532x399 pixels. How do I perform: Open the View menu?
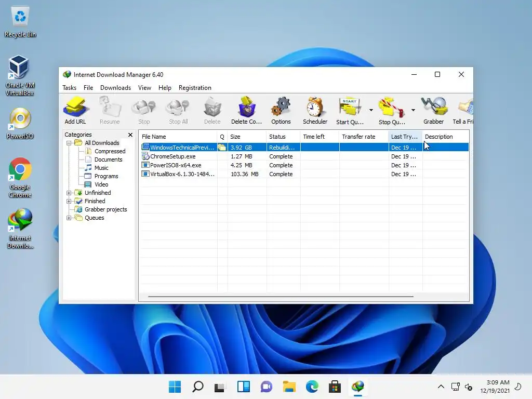coord(144,87)
